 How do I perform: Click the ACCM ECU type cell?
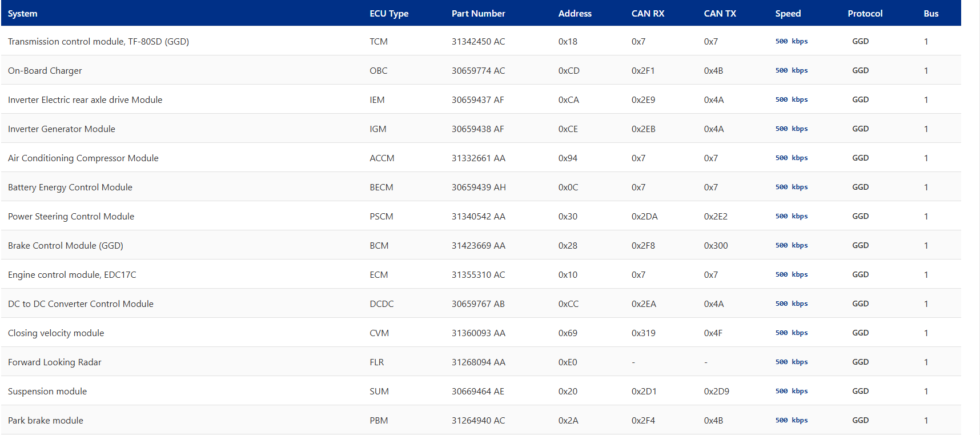381,158
